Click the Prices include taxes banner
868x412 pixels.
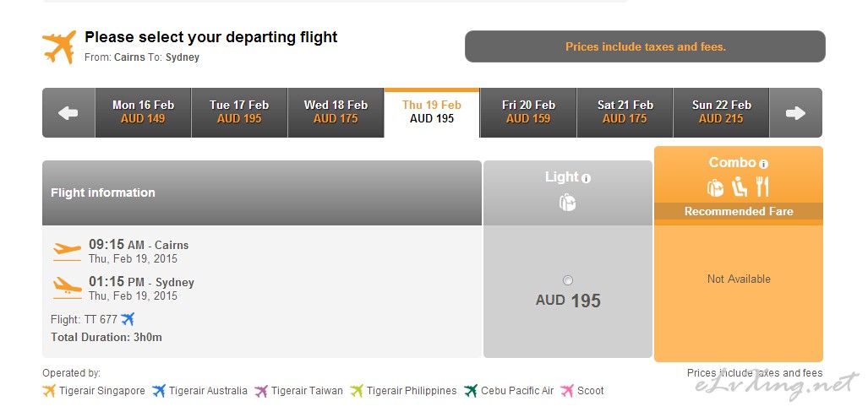(645, 47)
